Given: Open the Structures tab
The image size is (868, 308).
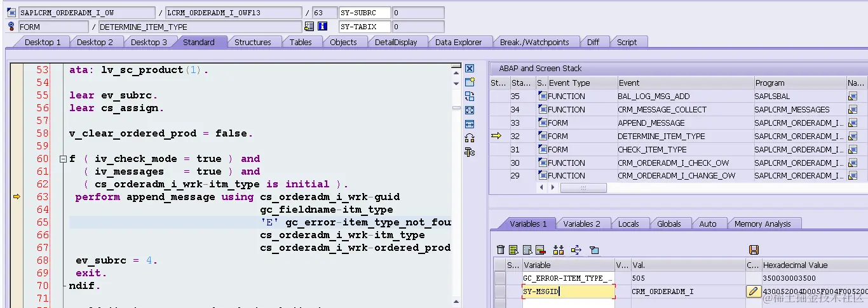Looking at the screenshot, I should click(253, 42).
